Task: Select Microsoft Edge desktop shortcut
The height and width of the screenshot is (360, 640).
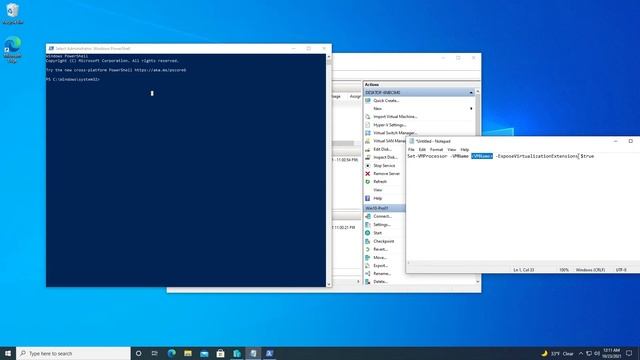Action: tap(13, 49)
